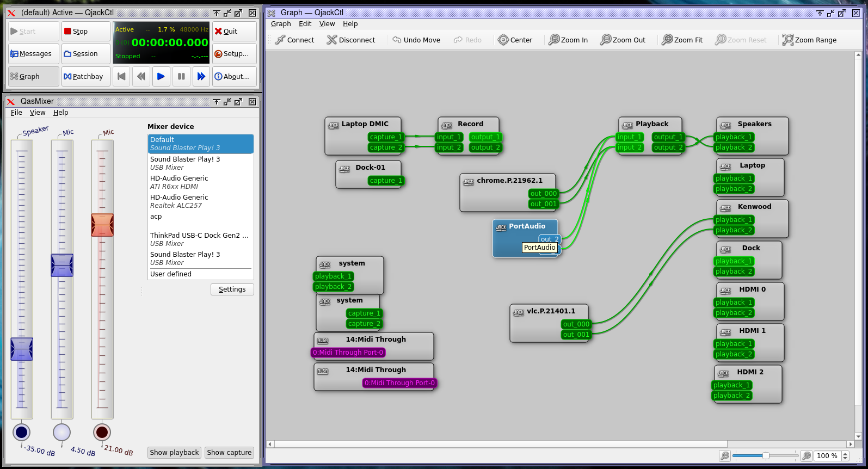This screenshot has height=469, width=868.
Task: Open QasMixer View menu
Action: click(x=38, y=113)
